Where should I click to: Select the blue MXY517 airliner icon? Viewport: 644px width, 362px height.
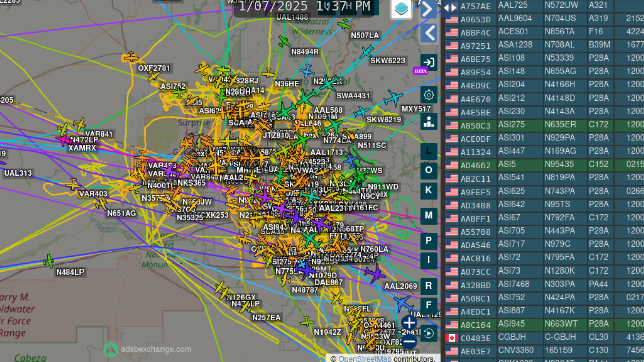point(393,98)
